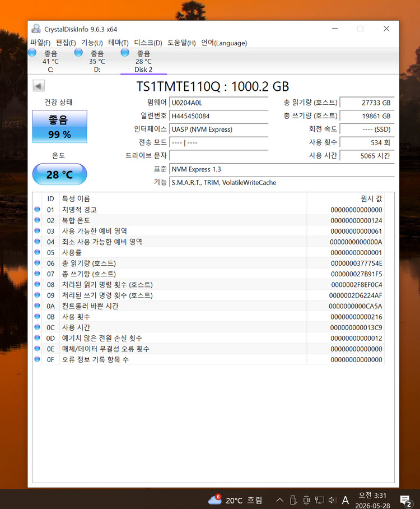Click the previous disk arrow button
Screen dimensions: 420x509
[39, 86]
